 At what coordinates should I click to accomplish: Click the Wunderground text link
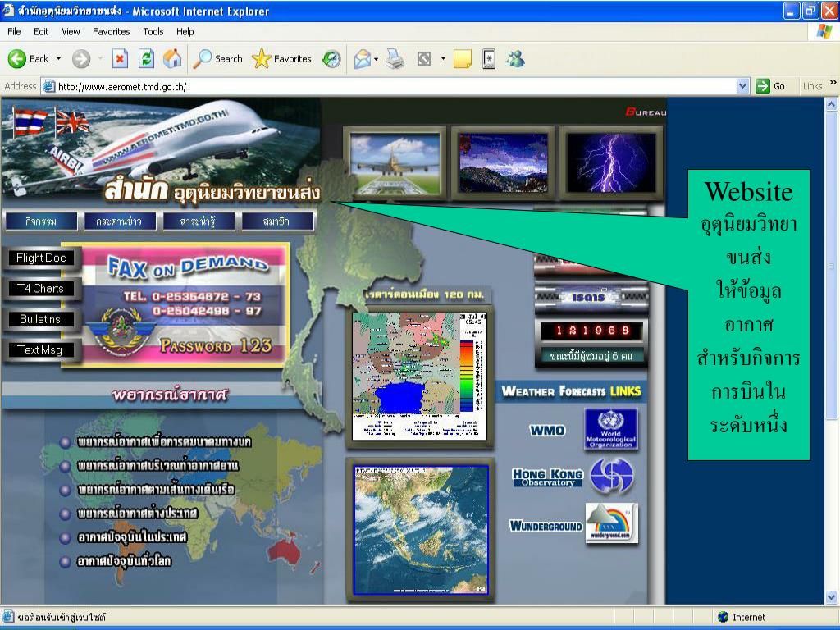tap(546, 526)
